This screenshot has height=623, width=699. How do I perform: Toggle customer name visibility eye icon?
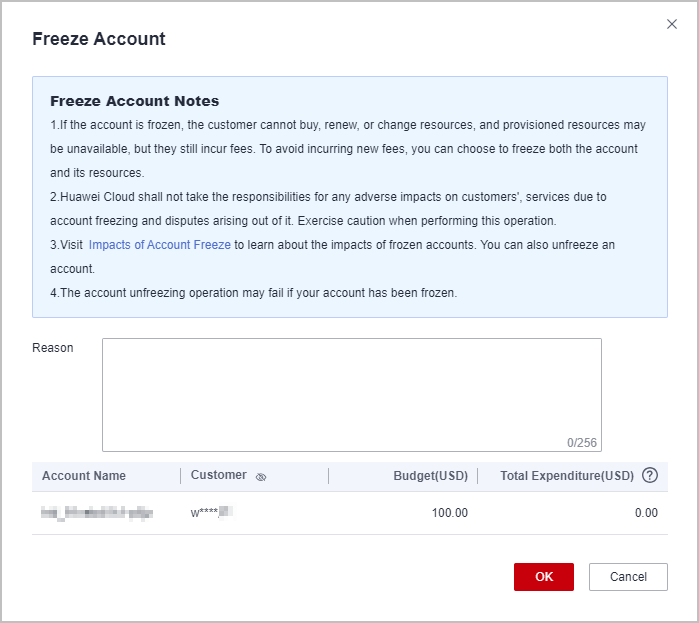(261, 477)
